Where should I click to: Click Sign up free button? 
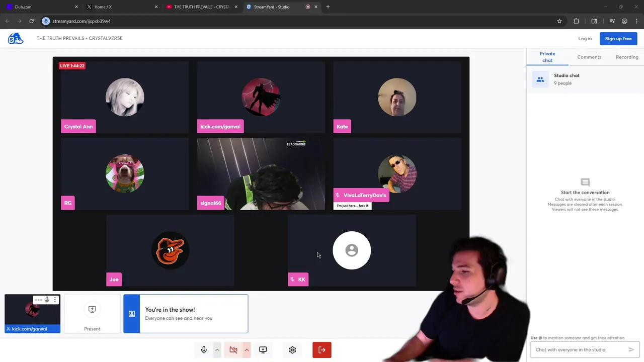tap(618, 39)
